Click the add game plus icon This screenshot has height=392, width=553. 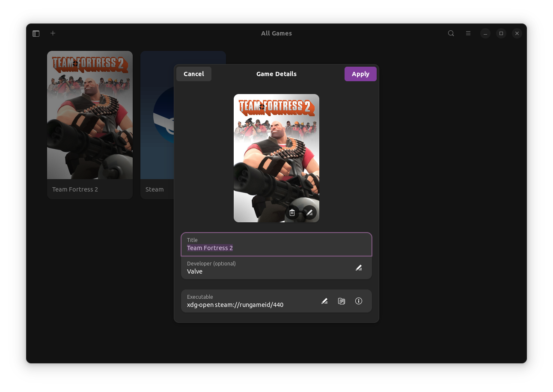click(53, 33)
